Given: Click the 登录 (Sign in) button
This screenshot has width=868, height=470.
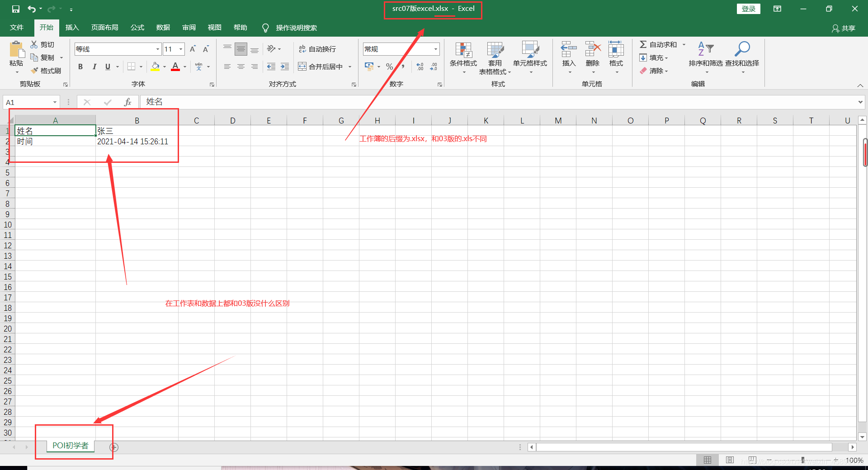Looking at the screenshot, I should [x=749, y=9].
